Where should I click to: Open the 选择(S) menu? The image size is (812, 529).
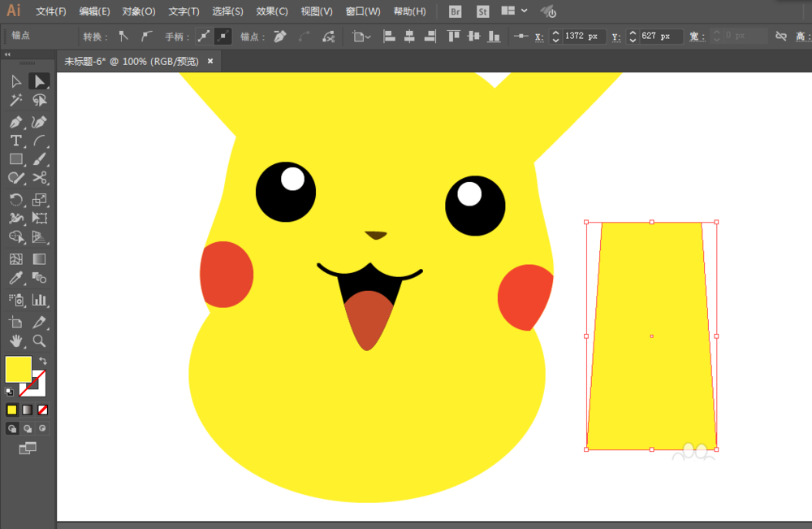click(x=227, y=11)
